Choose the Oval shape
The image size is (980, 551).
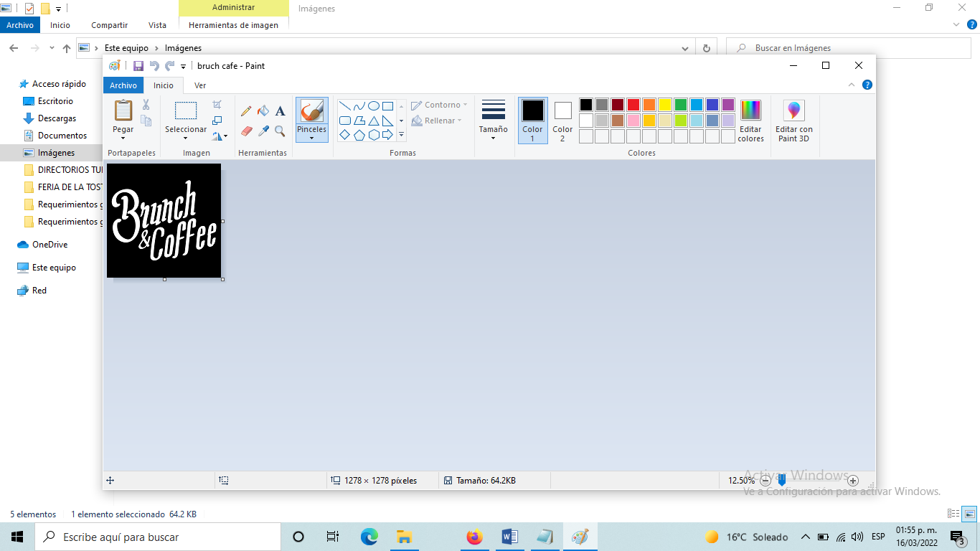pos(374,105)
